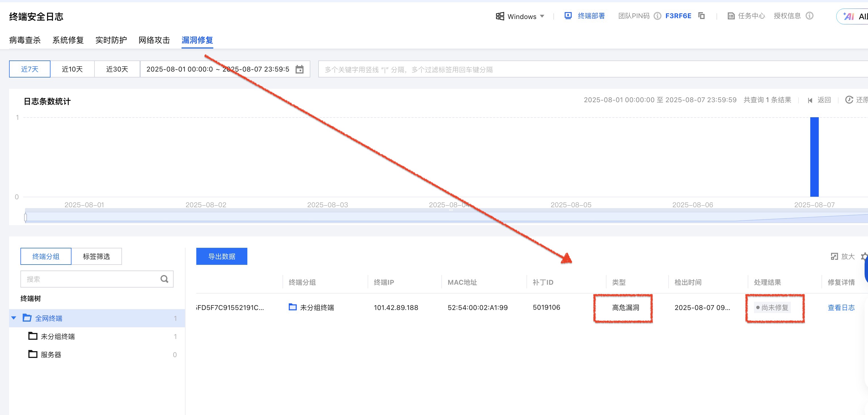Select the 近30天 time range
The width and height of the screenshot is (868, 415).
117,69
